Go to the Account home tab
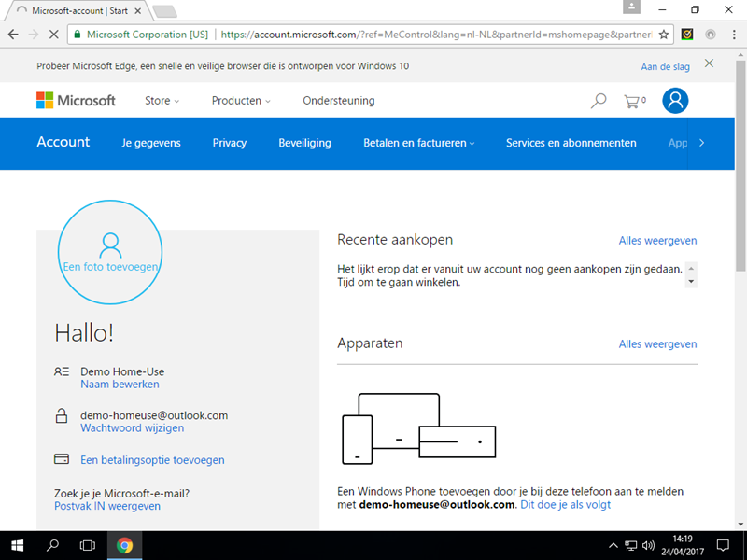Viewport: 747px width, 560px height. coord(63,142)
